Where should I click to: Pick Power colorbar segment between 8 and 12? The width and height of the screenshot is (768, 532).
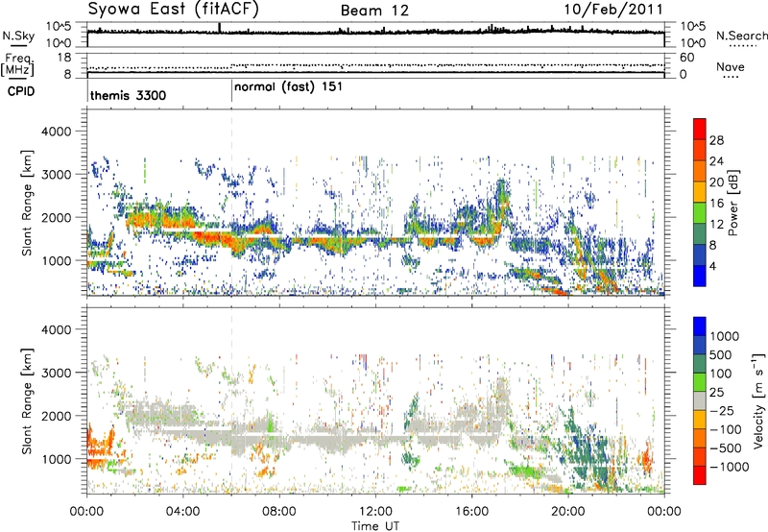tap(700, 234)
